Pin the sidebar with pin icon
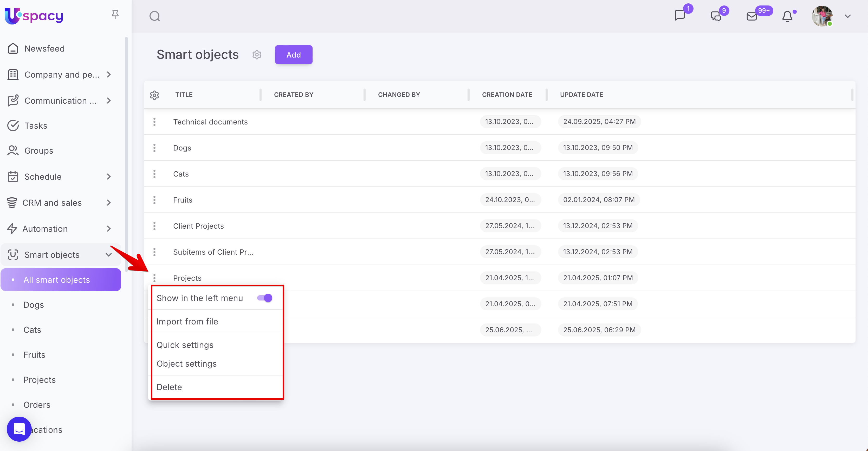The width and height of the screenshot is (868, 451). [x=115, y=15]
